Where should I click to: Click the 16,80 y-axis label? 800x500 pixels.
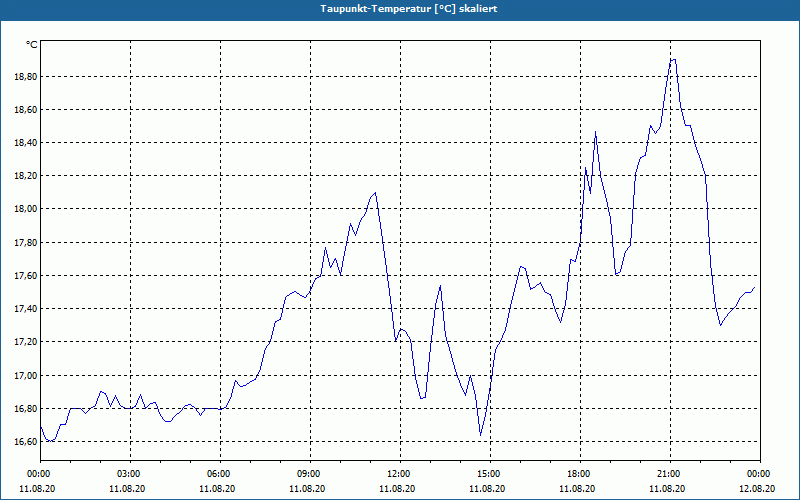click(24, 409)
